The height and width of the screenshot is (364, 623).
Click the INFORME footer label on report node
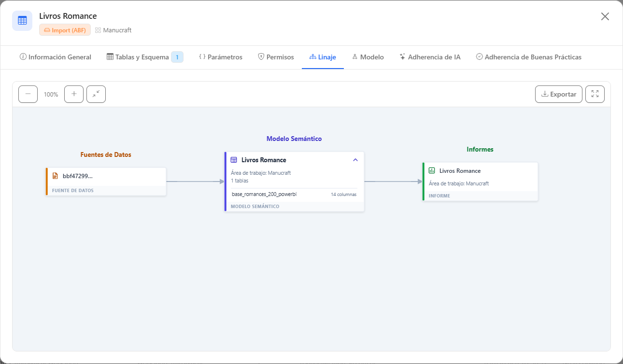tap(439, 196)
